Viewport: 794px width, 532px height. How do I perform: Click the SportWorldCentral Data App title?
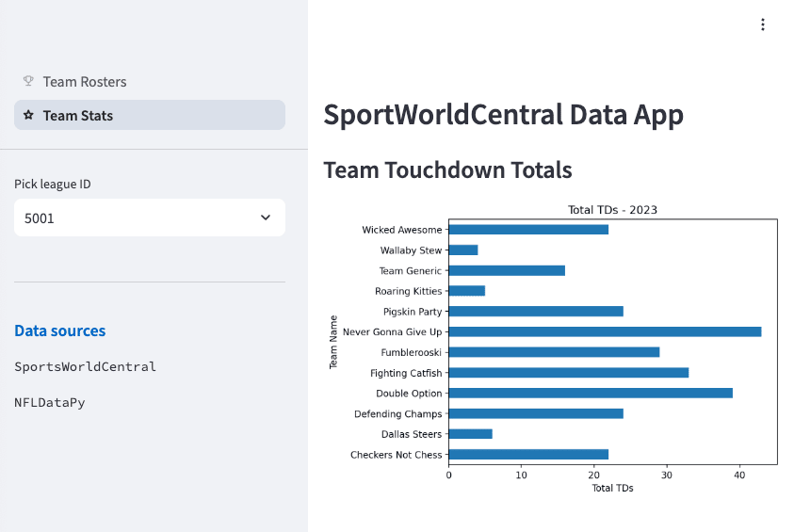(x=503, y=115)
